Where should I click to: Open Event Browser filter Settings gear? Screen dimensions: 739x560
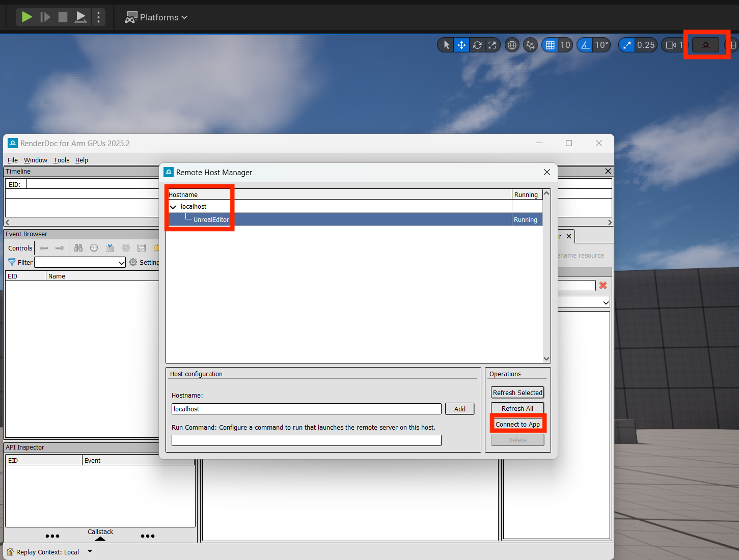coord(133,262)
